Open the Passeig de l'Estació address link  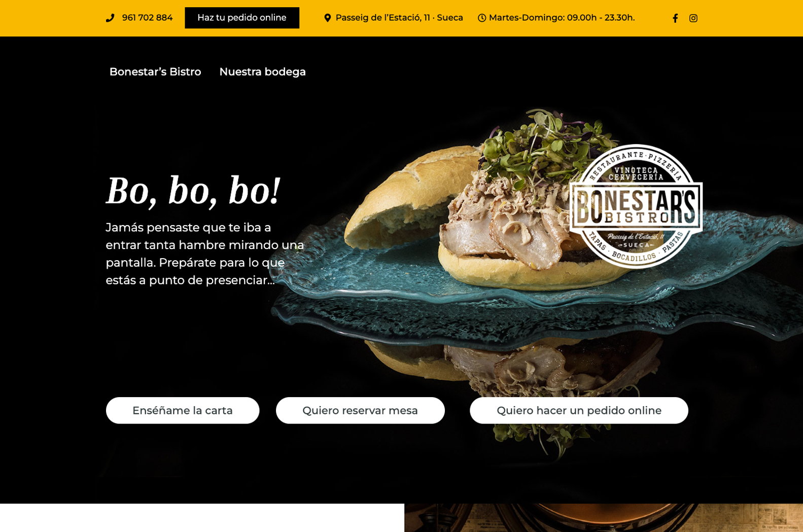(x=399, y=18)
